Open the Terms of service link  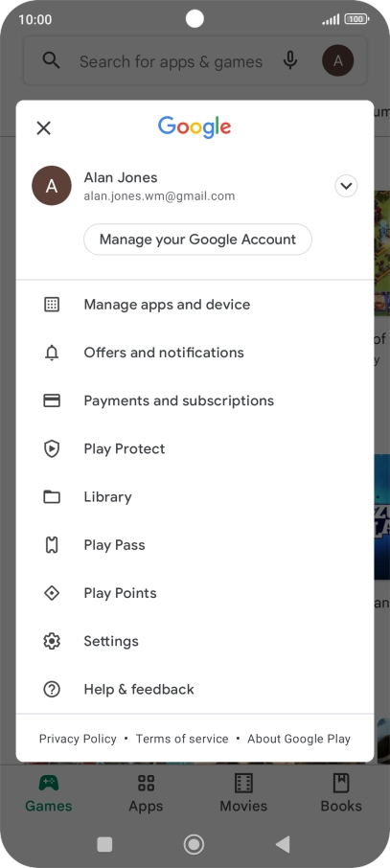point(182,739)
